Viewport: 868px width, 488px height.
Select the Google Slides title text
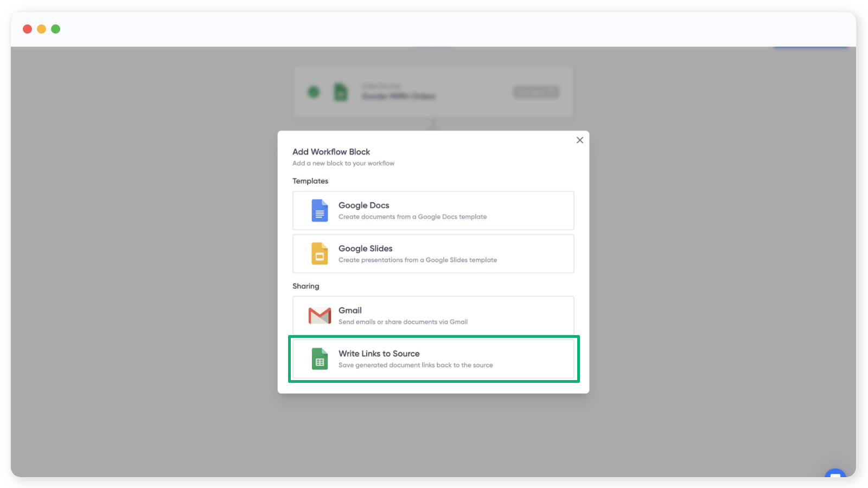(365, 249)
